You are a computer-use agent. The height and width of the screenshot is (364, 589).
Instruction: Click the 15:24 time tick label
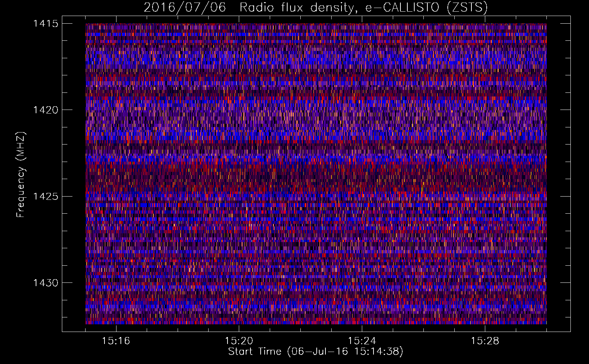pyautogui.click(x=362, y=341)
